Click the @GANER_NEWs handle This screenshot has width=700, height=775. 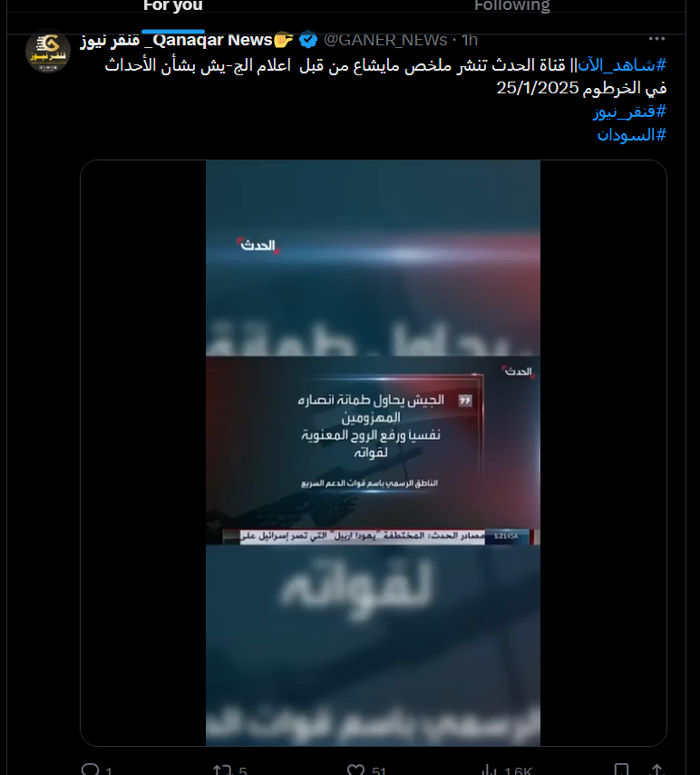pos(385,40)
